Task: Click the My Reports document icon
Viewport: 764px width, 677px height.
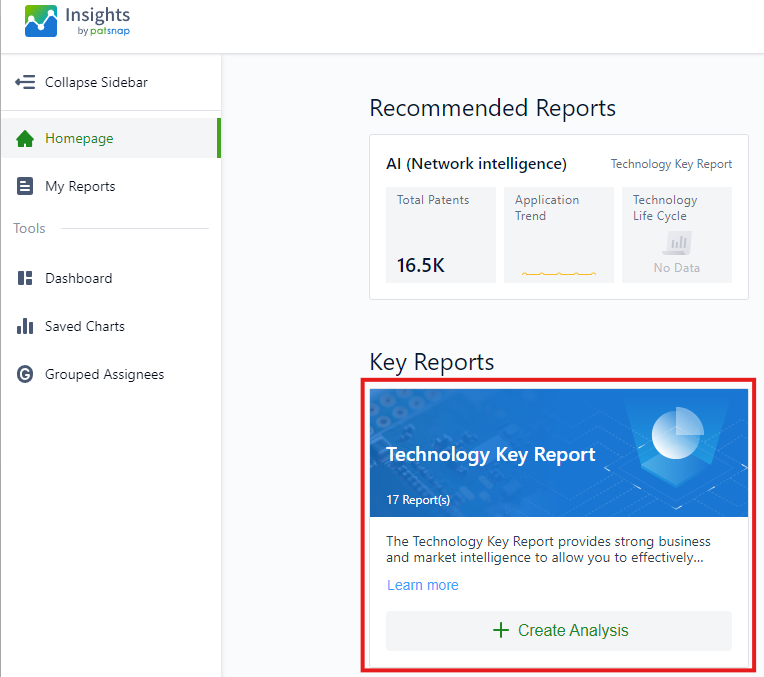Action: (x=25, y=187)
